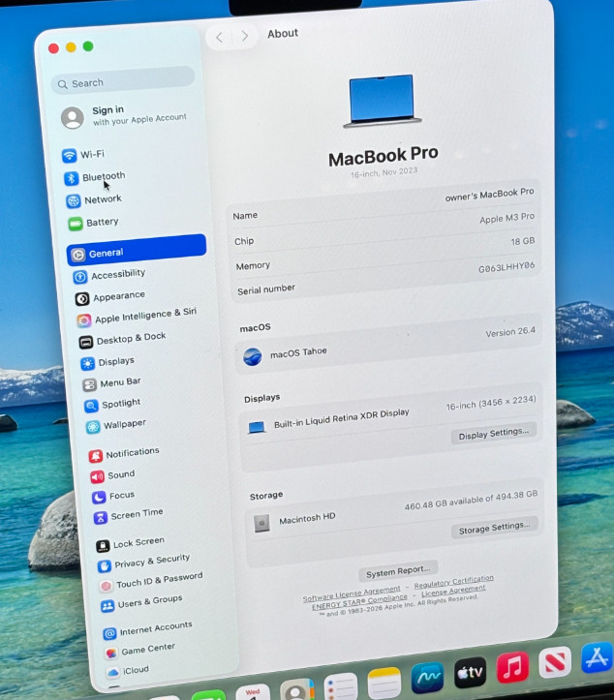Open Screen Time settings
Viewport: 614px width, 700px height.
pos(128,515)
